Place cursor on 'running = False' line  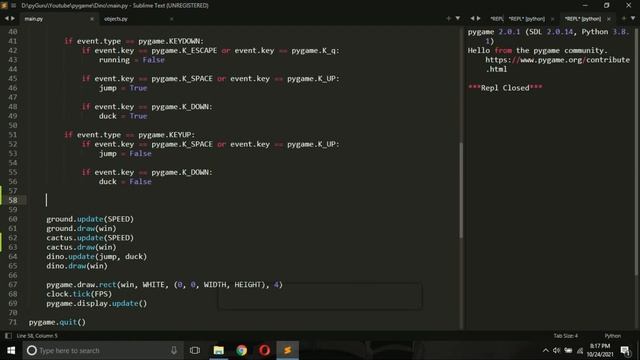point(131,60)
